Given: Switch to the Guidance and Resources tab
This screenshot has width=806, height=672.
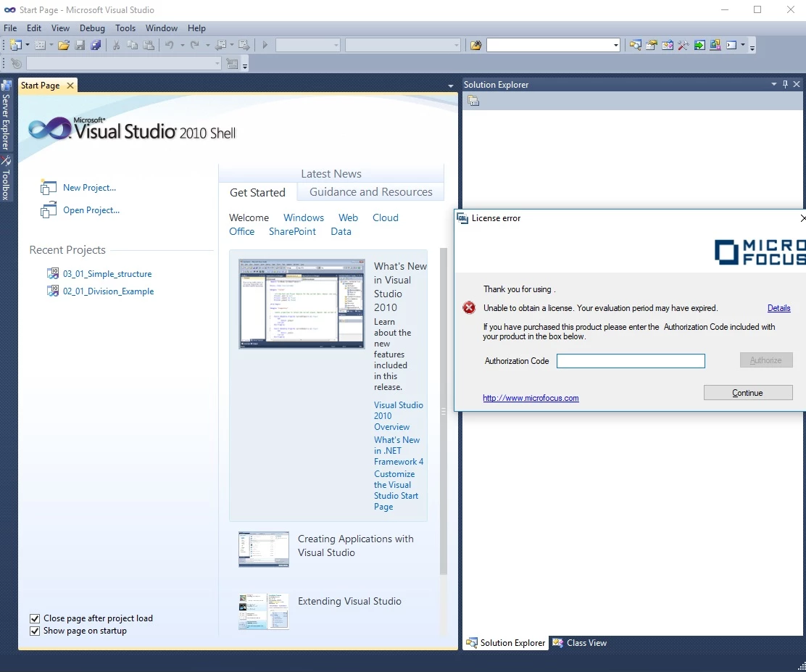Looking at the screenshot, I should 370,192.
